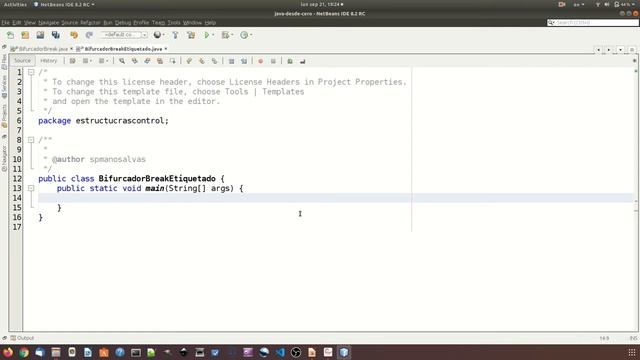
Task: Open the Run Project dropdown arrow
Action: pyautogui.click(x=213, y=35)
